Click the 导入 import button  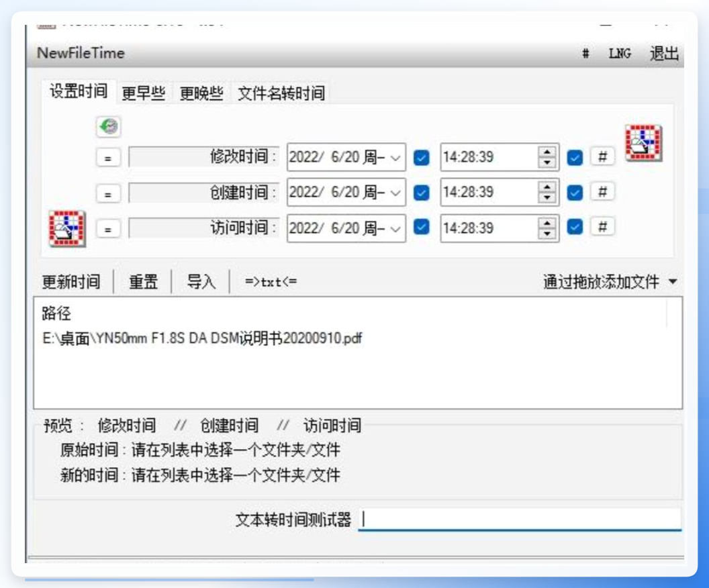(201, 282)
